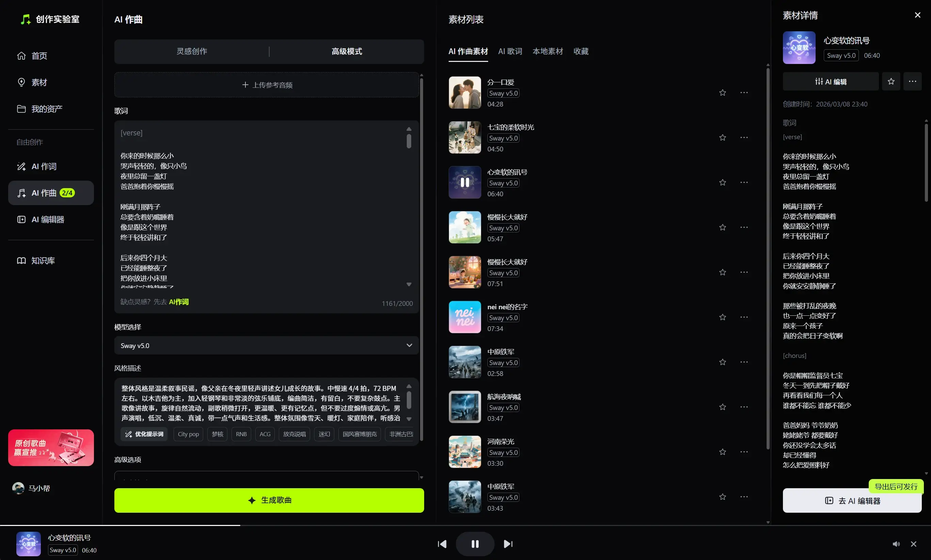The image size is (931, 560).
Task: Open the AI作词 link under the lyrics
Action: [x=179, y=302]
